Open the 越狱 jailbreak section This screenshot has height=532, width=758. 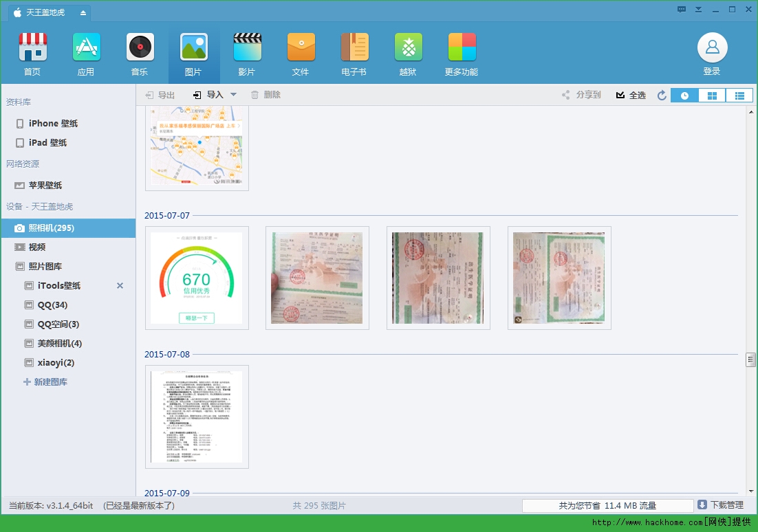[408, 54]
